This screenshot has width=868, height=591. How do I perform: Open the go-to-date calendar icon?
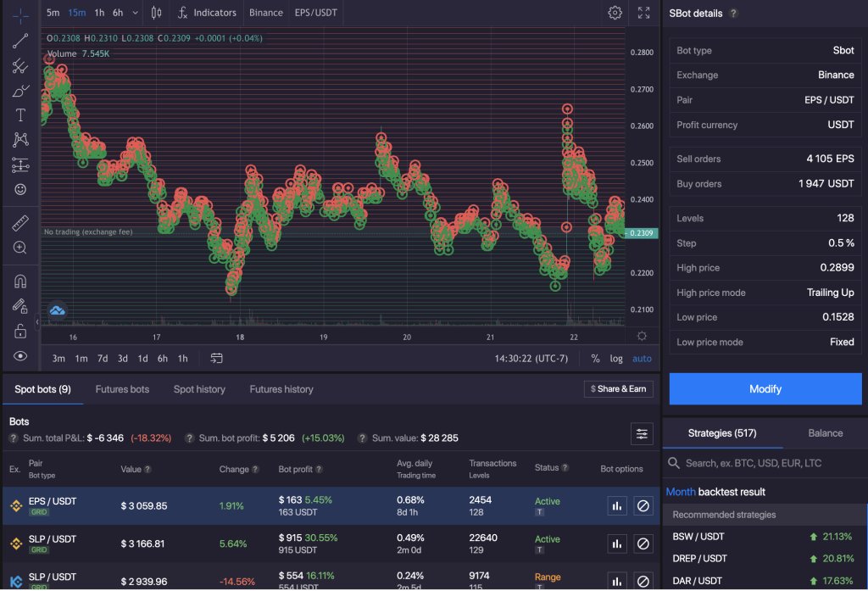(x=216, y=359)
